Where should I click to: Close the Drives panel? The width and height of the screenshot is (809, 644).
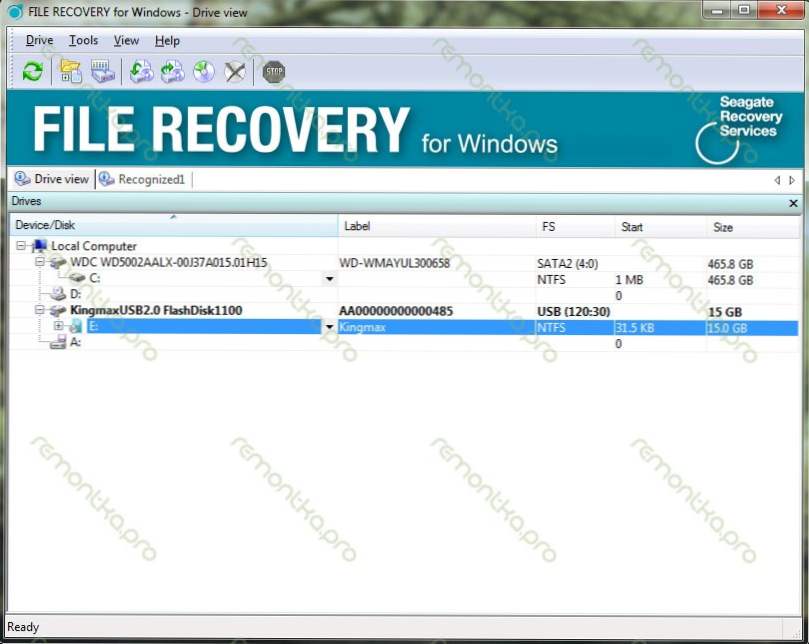coord(794,203)
